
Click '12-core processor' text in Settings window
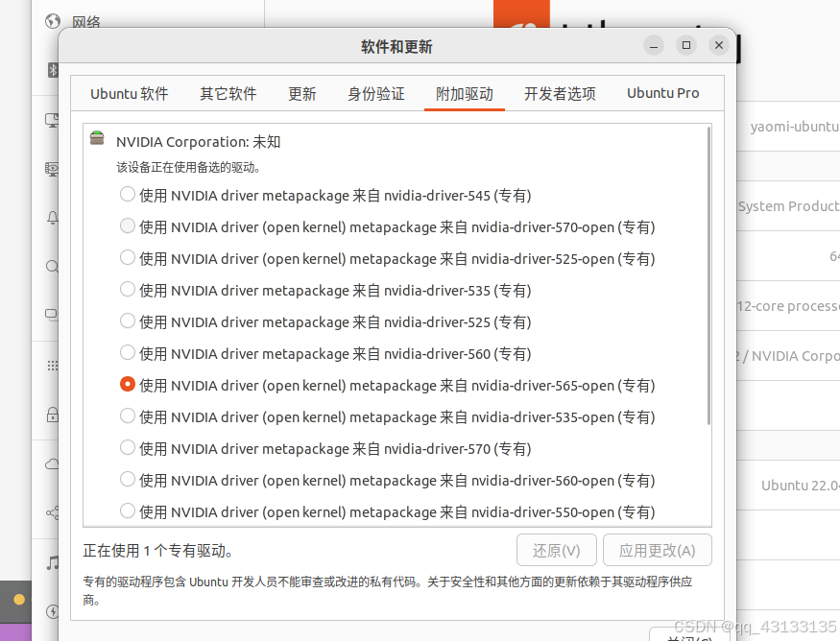pyautogui.click(x=788, y=306)
